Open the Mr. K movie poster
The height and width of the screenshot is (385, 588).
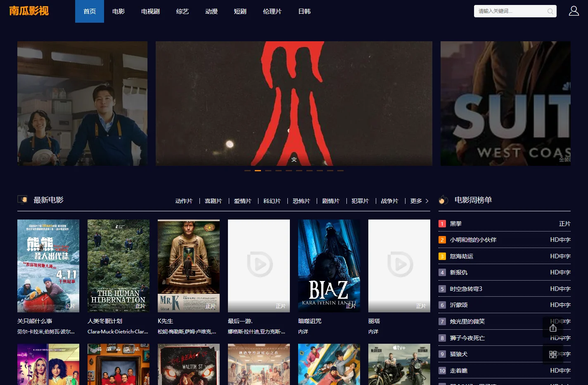point(189,266)
